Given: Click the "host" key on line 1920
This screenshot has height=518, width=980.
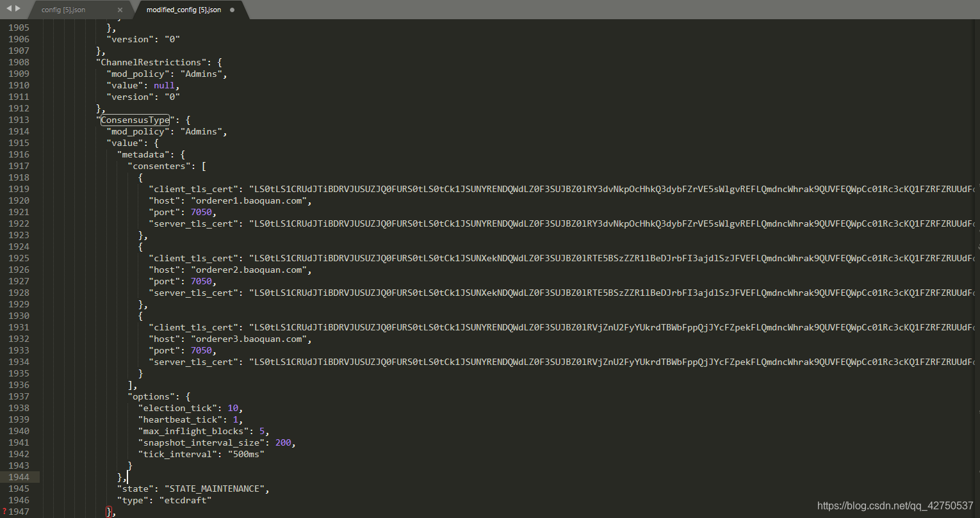Looking at the screenshot, I should coord(165,200).
